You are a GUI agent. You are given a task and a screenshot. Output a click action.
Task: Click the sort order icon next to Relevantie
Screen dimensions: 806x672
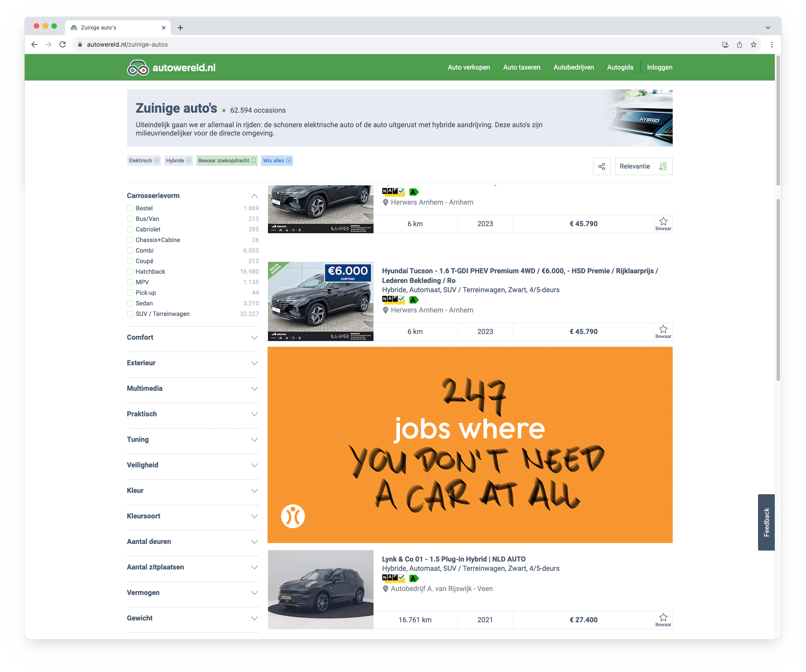(663, 166)
